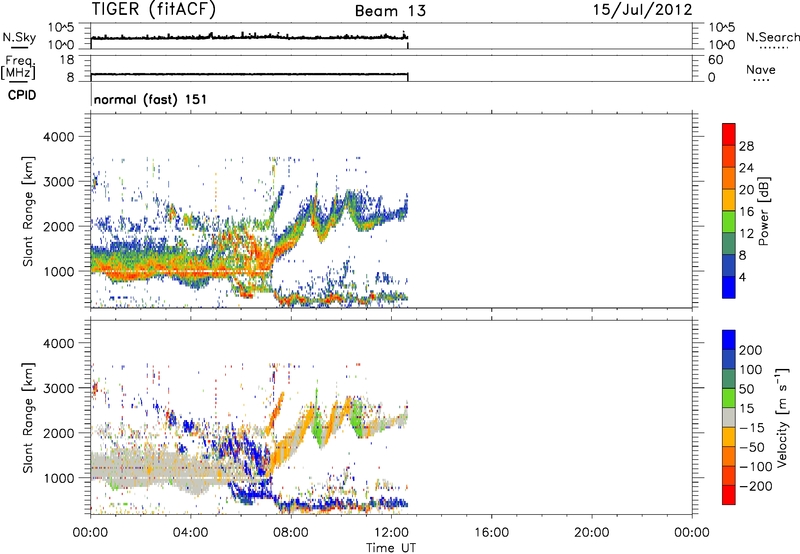Click the normal (fast) 151 text
The width and height of the screenshot is (800, 554).
[151, 99]
